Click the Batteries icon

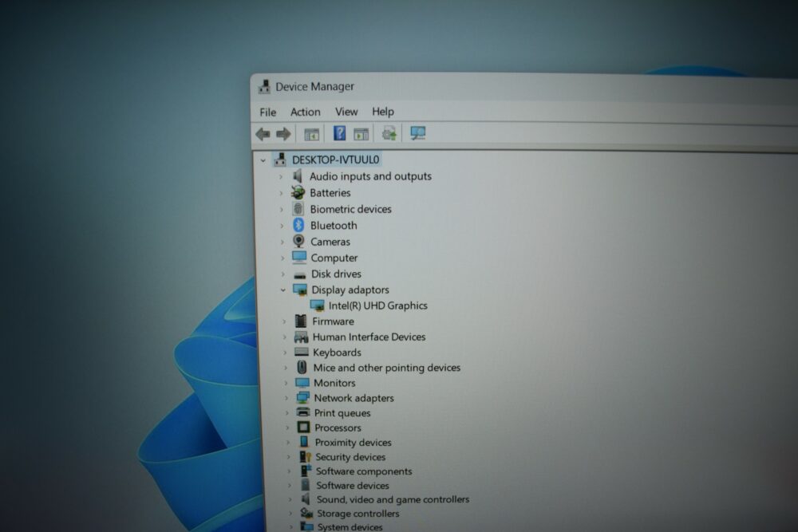click(298, 192)
